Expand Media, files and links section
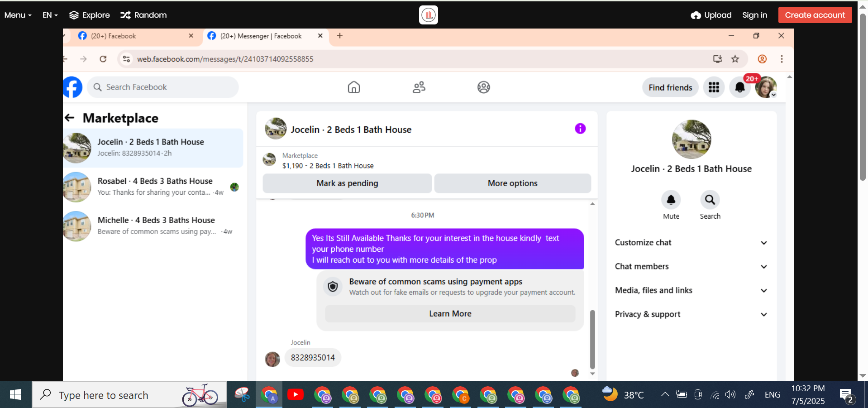Screen dimensions: 868x408 (691, 291)
